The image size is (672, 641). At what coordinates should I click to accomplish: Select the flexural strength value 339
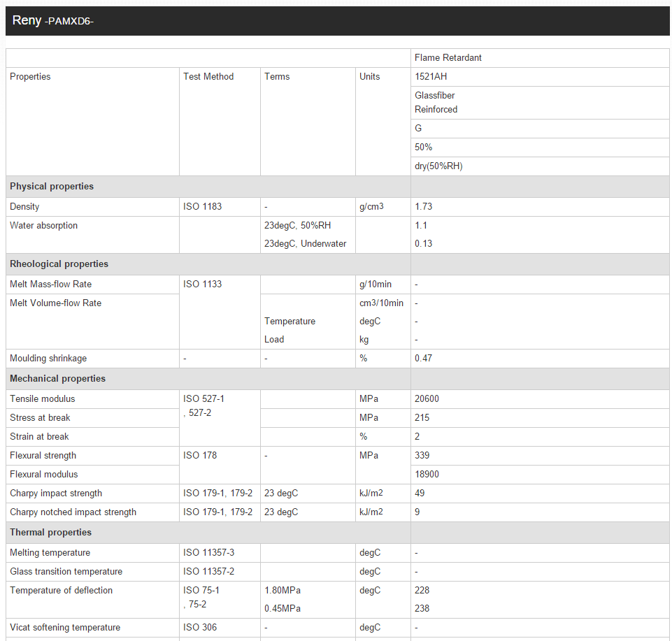(x=422, y=456)
